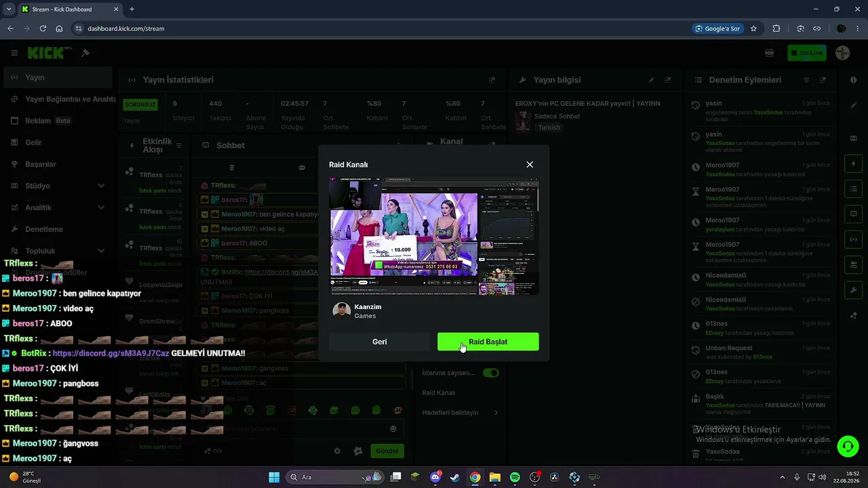The image size is (868, 488).
Task: Click the raid target stream preview thumbnail
Action: point(434,237)
